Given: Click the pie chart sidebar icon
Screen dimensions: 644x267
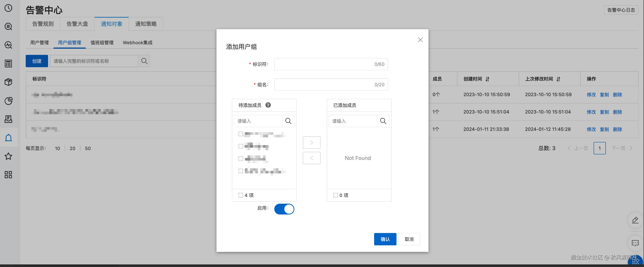Looking at the screenshot, I should click(x=9, y=101).
